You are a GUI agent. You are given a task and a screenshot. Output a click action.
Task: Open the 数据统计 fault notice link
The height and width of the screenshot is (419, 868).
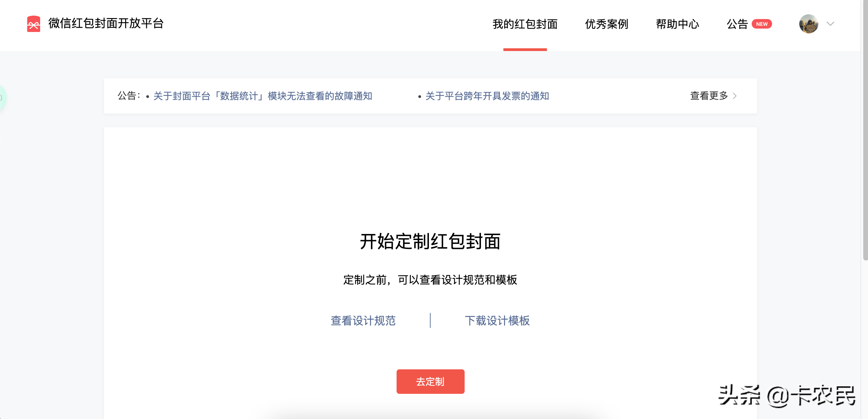click(x=263, y=96)
